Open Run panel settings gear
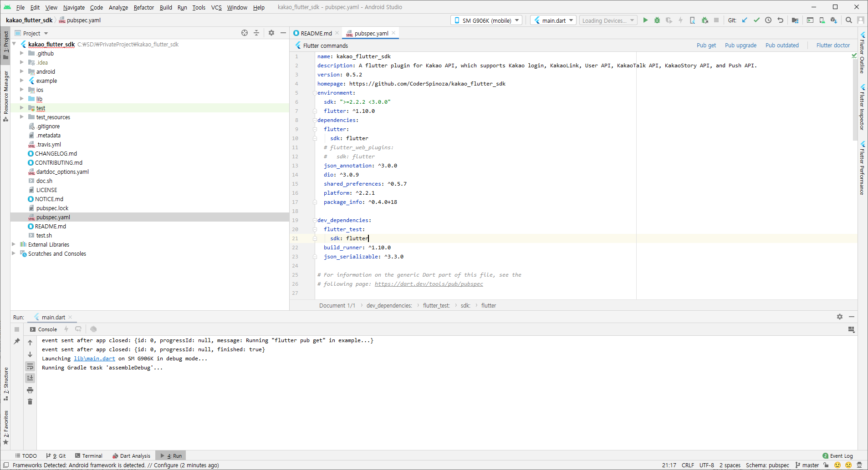The height and width of the screenshot is (470, 868). click(840, 317)
